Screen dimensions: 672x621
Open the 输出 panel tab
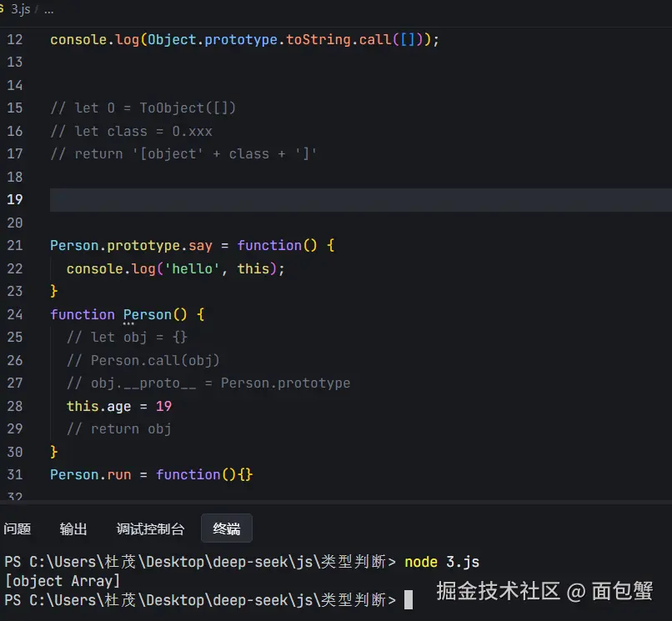73,528
